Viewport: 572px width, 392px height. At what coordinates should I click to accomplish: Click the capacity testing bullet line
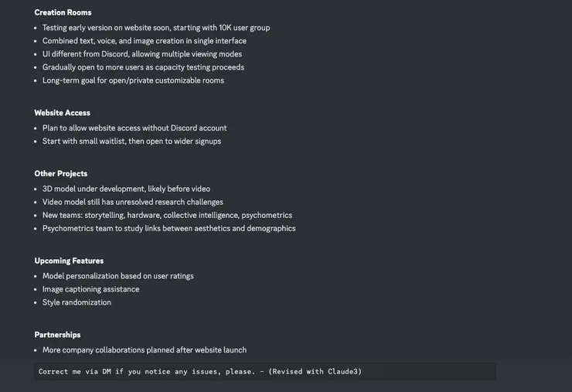click(143, 67)
